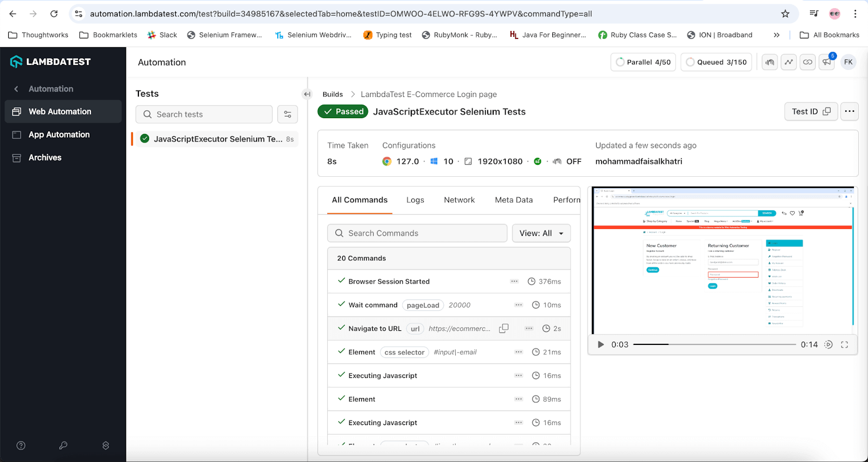Image resolution: width=868 pixels, height=462 pixels.
Task: Open css selector Element options dots
Action: [519, 352]
